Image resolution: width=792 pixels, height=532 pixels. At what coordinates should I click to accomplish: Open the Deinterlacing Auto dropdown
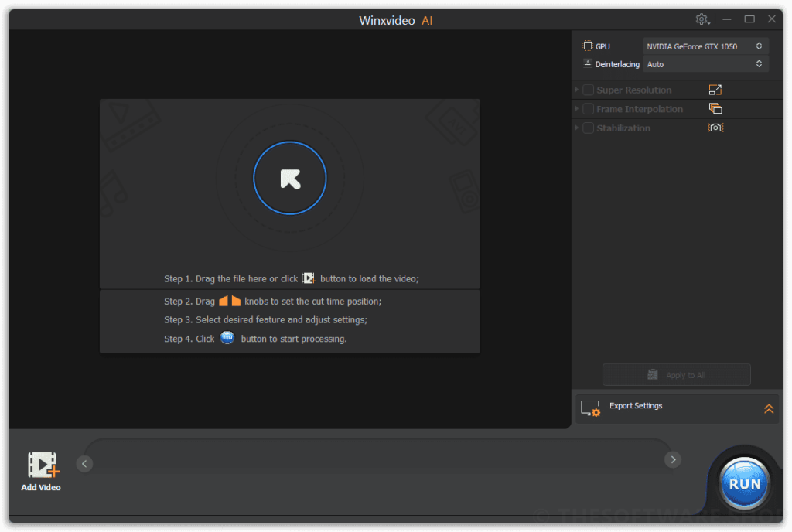tap(705, 64)
